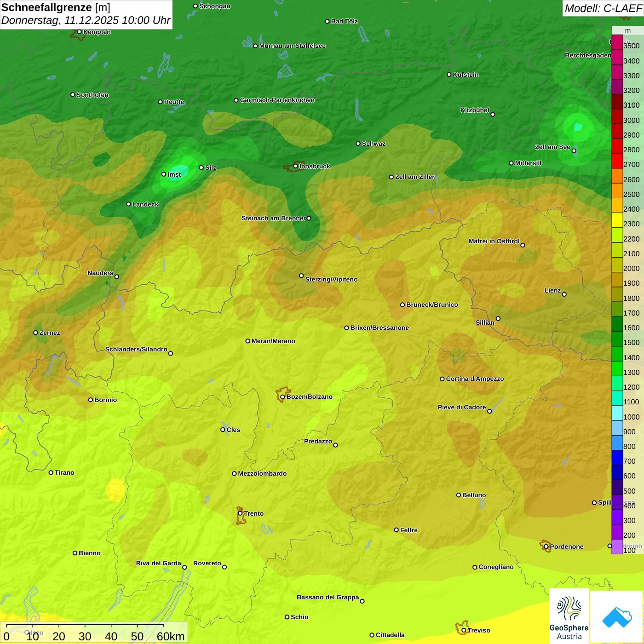Screen dimensions: 644x644
Task: Click the Matrei in Osttirol label
Action: point(494,241)
